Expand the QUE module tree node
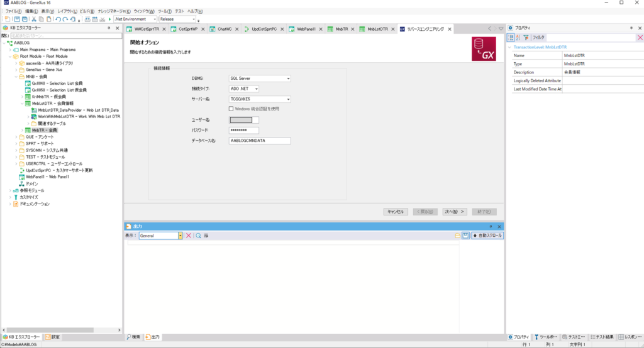Screen dimensions: 644x348 click(16, 137)
